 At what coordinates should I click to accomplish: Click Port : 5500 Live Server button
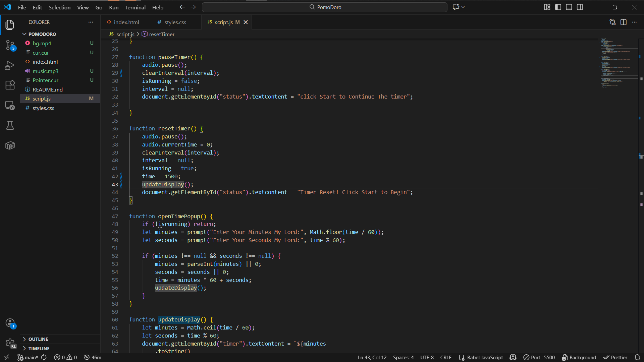click(539, 357)
